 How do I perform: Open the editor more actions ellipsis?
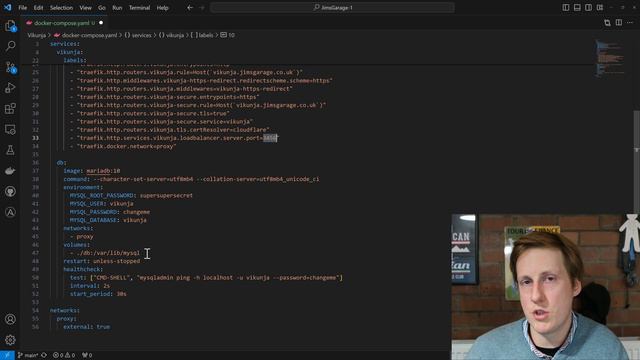point(630,23)
